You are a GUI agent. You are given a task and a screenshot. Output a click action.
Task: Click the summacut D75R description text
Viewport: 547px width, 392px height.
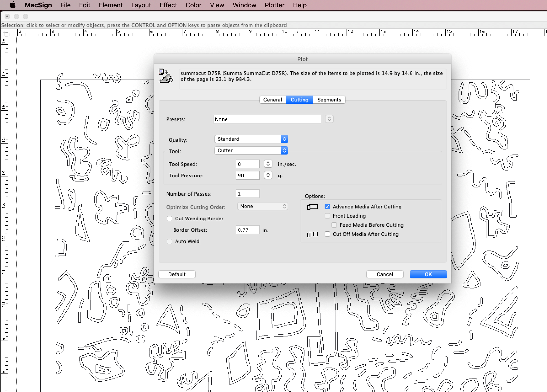[x=311, y=76]
